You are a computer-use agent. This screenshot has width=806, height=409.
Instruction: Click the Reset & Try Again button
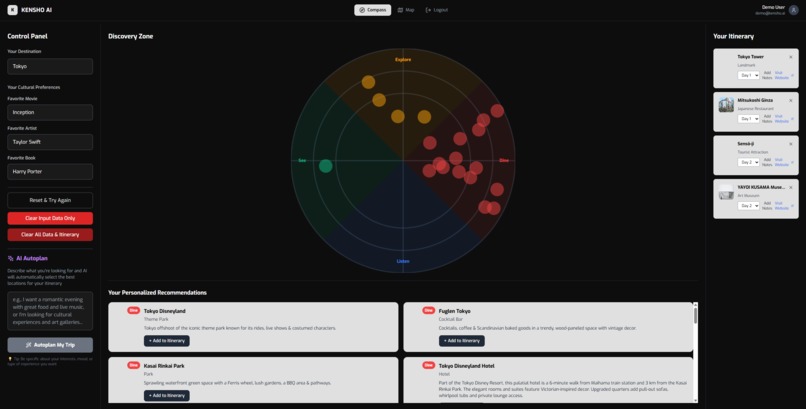click(x=50, y=200)
